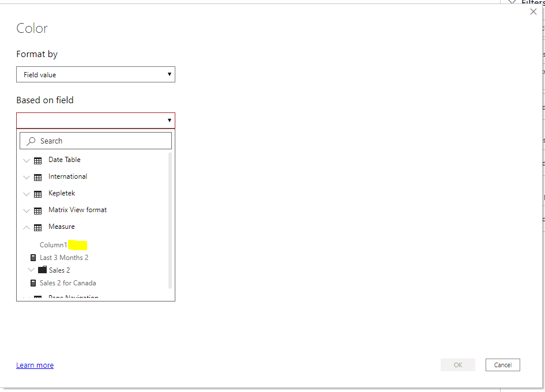Click the OK button
The height and width of the screenshot is (392, 545).
458,365
